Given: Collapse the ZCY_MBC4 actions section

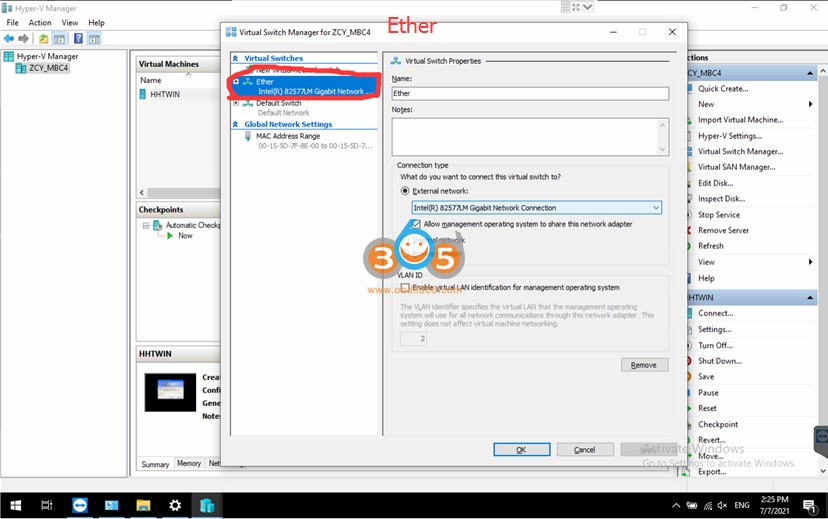Looking at the screenshot, I should click(810, 73).
